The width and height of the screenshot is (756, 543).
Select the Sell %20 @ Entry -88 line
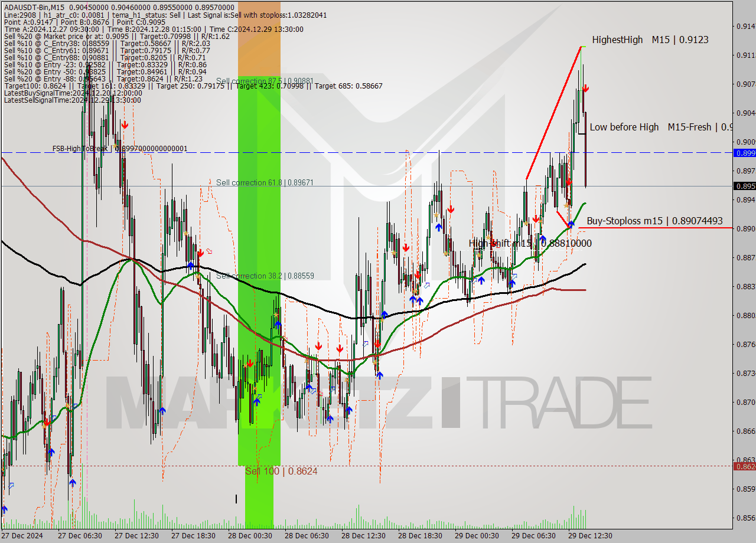(103, 78)
